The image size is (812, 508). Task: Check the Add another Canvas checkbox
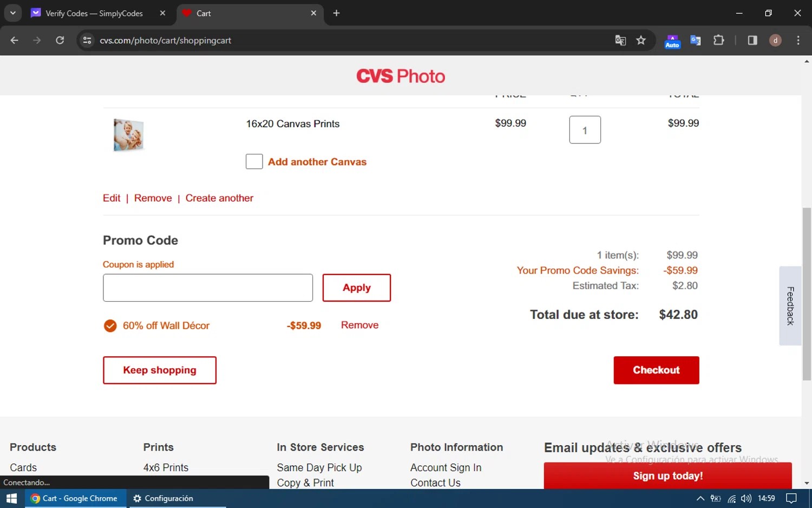(254, 161)
